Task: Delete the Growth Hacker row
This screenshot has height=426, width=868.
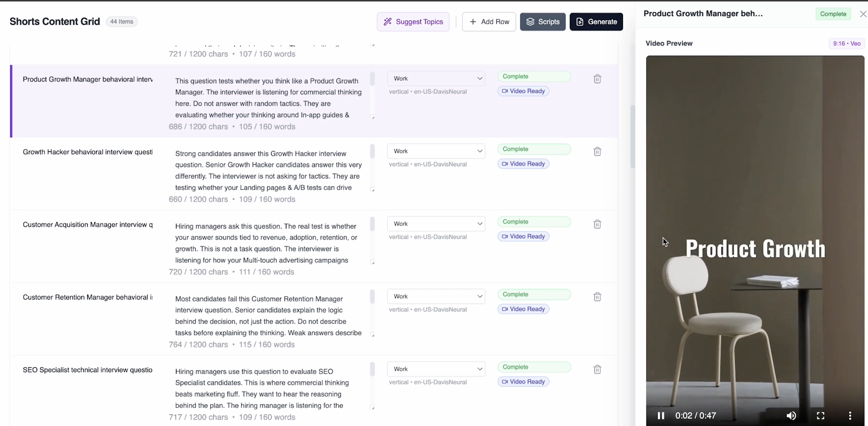Action: click(597, 151)
